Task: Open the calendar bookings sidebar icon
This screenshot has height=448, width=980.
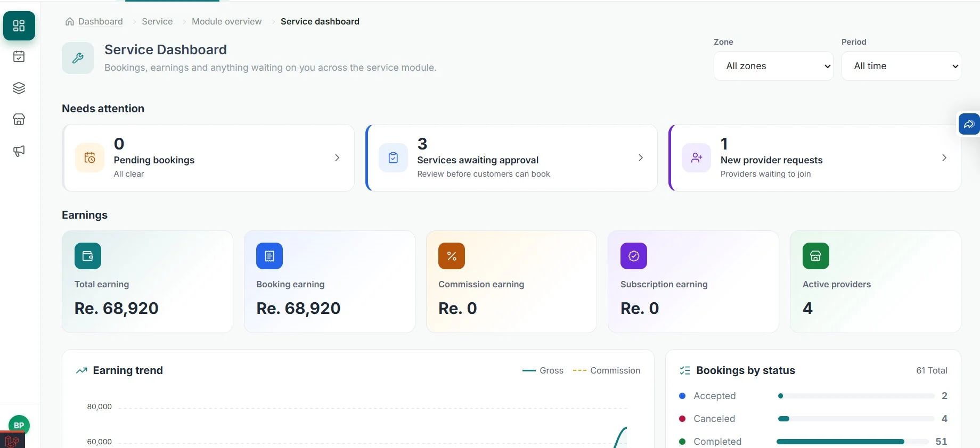Action: coord(19,56)
